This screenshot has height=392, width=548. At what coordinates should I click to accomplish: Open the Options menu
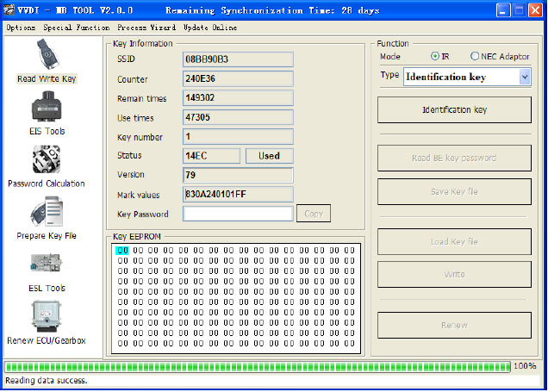click(21, 28)
